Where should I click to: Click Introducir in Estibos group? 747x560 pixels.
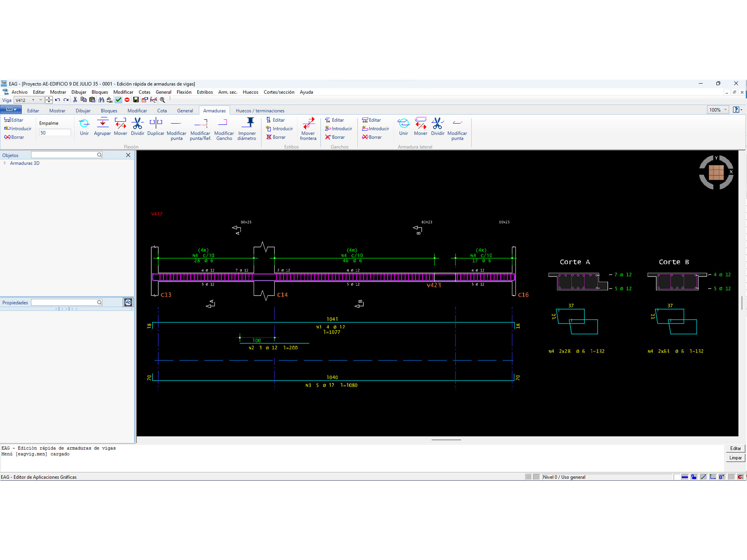[x=279, y=129]
